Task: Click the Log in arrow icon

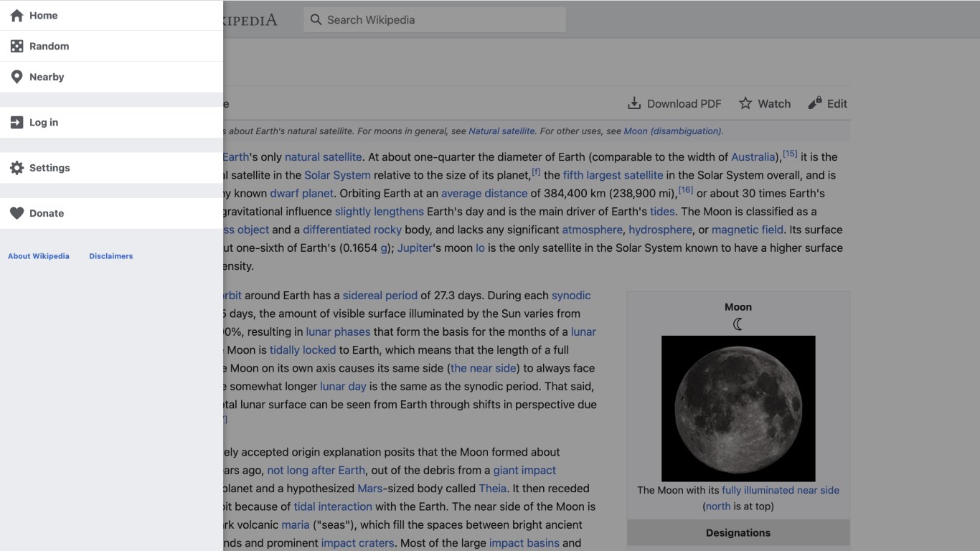Action: [16, 122]
